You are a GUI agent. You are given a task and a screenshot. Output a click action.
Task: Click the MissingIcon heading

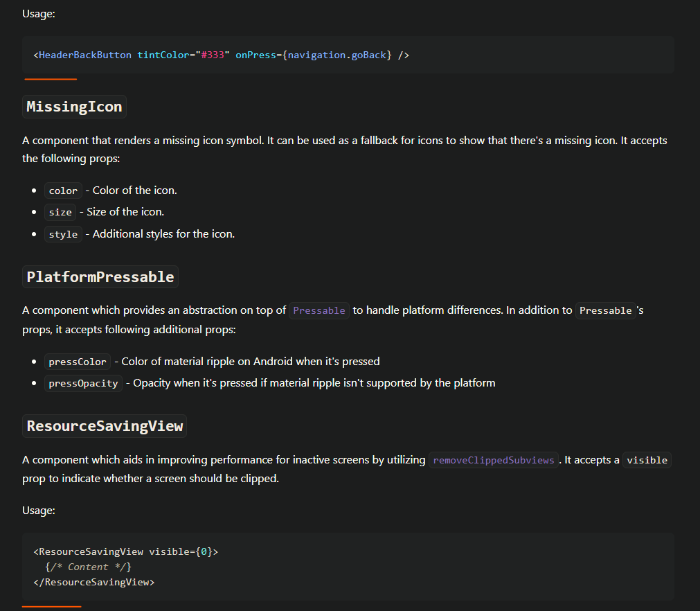pos(74,107)
